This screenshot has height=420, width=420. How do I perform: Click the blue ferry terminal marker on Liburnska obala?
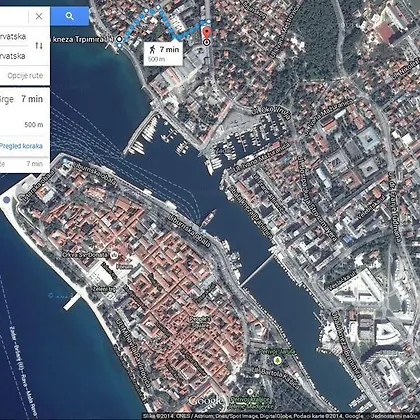pyautogui.click(x=204, y=231)
